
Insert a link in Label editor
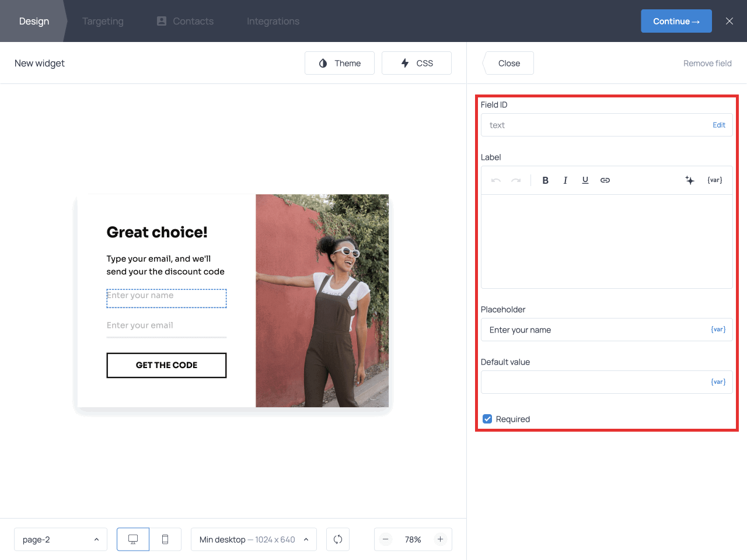click(605, 180)
